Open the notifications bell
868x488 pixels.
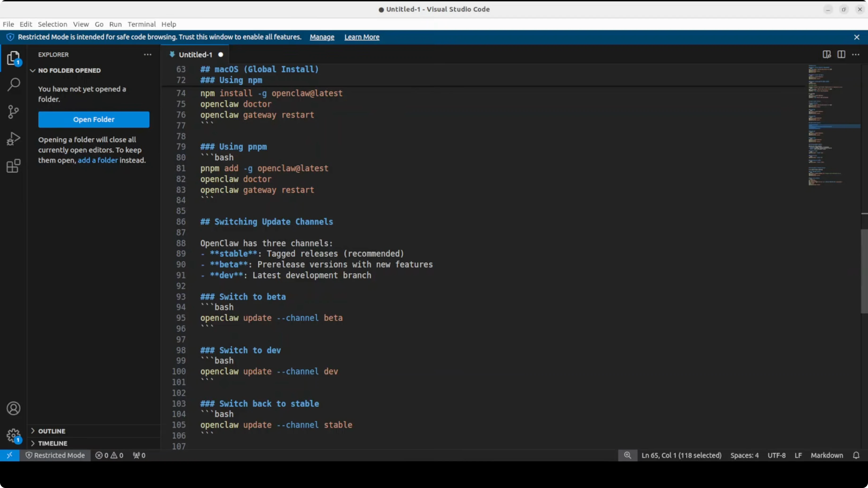tap(856, 455)
